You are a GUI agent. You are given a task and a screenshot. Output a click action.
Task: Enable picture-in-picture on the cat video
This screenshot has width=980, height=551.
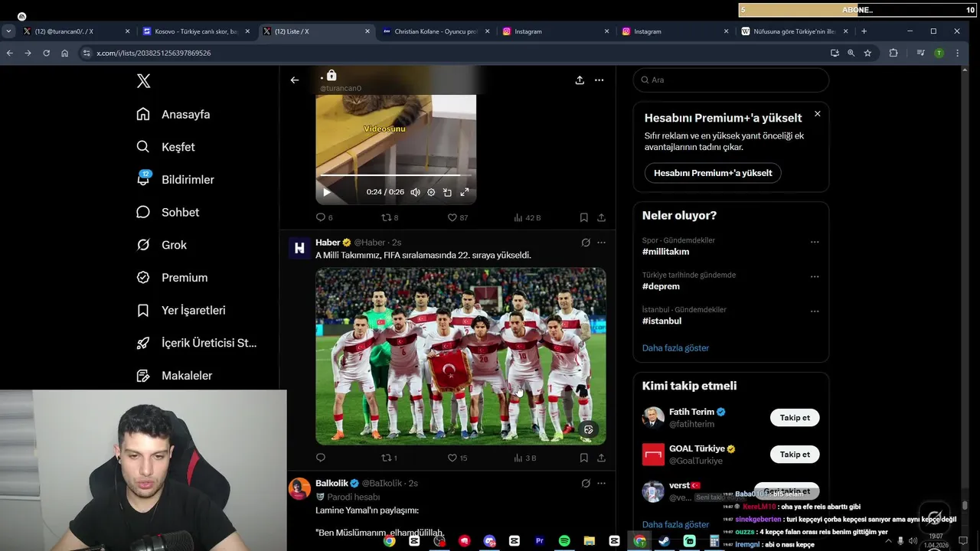point(447,192)
